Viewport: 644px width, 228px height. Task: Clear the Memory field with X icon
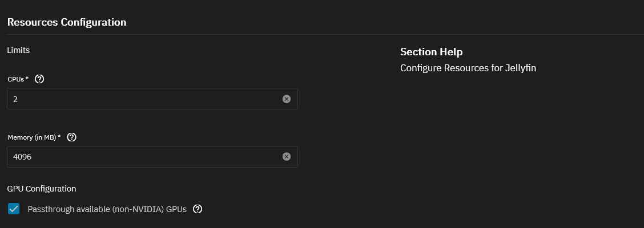(287, 157)
